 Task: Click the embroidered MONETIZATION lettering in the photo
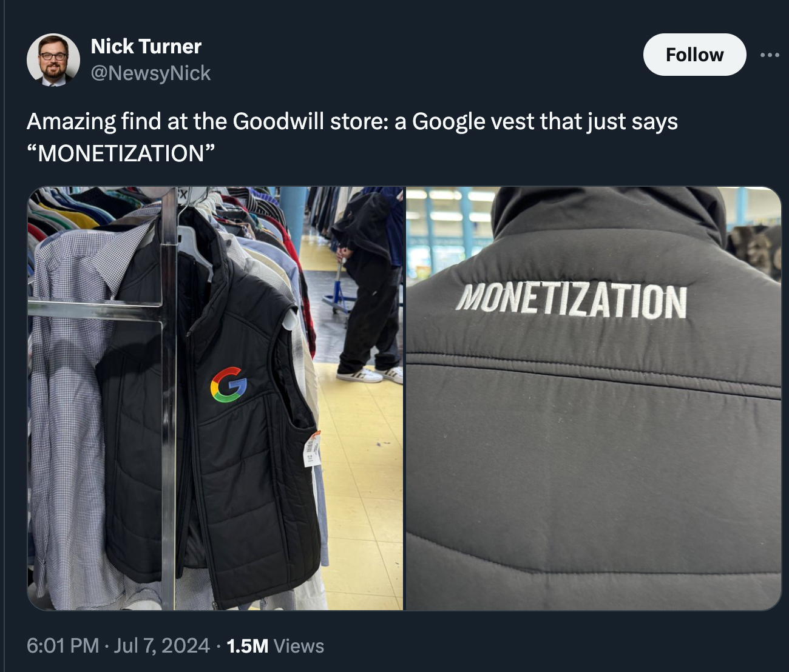point(571,300)
